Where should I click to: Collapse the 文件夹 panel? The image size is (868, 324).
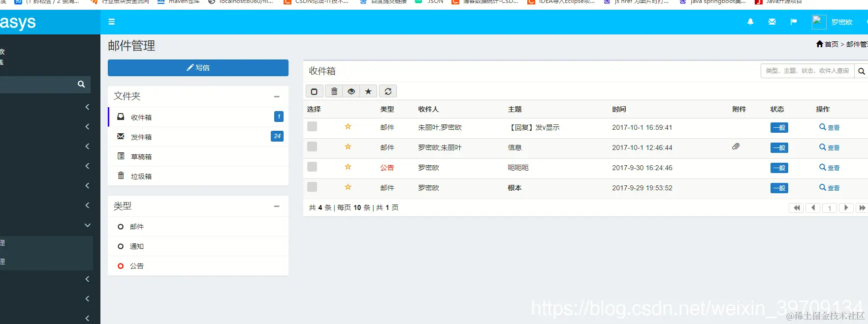(277, 96)
